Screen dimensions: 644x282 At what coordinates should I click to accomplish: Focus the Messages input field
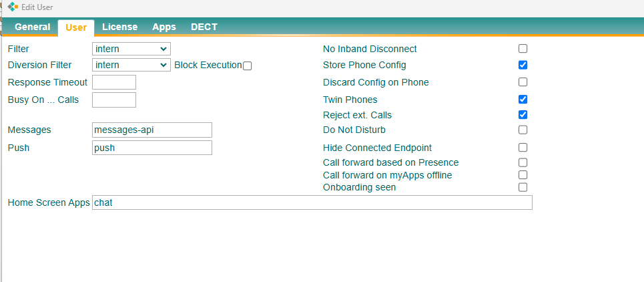pos(152,130)
